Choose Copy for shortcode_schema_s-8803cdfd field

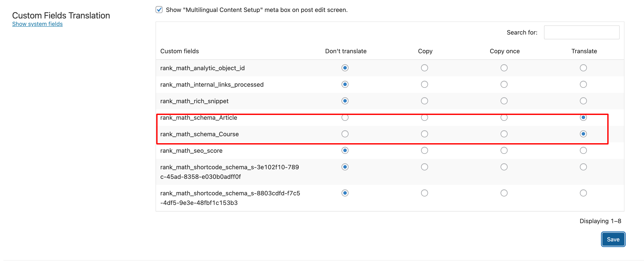(424, 193)
